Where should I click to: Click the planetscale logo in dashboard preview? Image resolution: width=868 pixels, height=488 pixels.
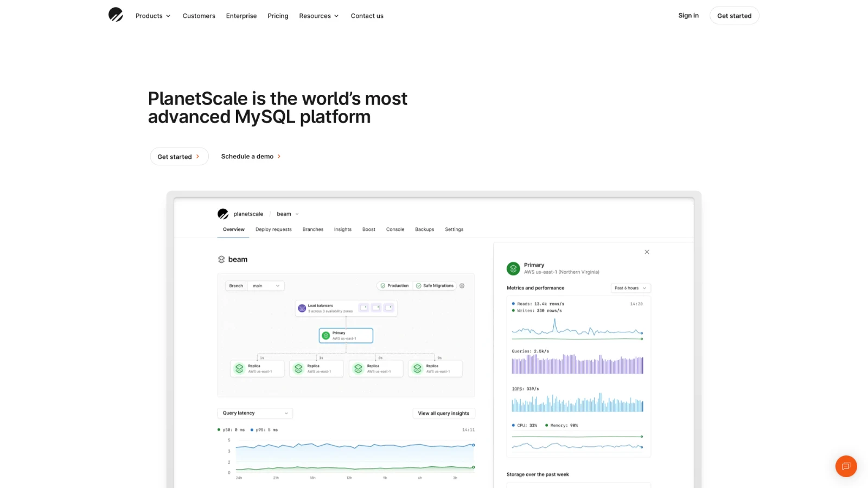click(223, 214)
